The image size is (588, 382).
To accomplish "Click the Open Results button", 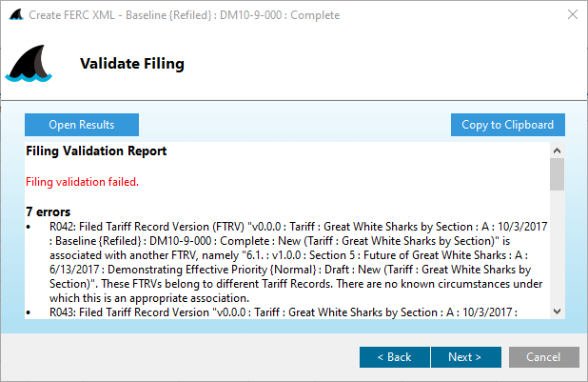I will point(82,125).
